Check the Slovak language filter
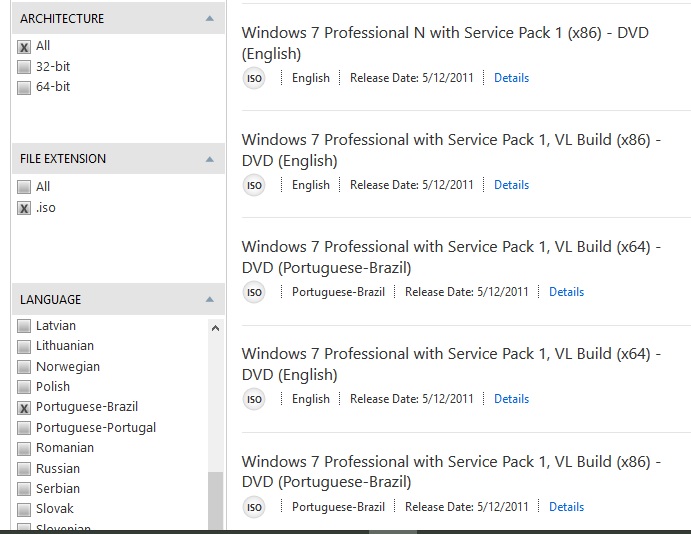The height and width of the screenshot is (534, 691). pyautogui.click(x=24, y=509)
